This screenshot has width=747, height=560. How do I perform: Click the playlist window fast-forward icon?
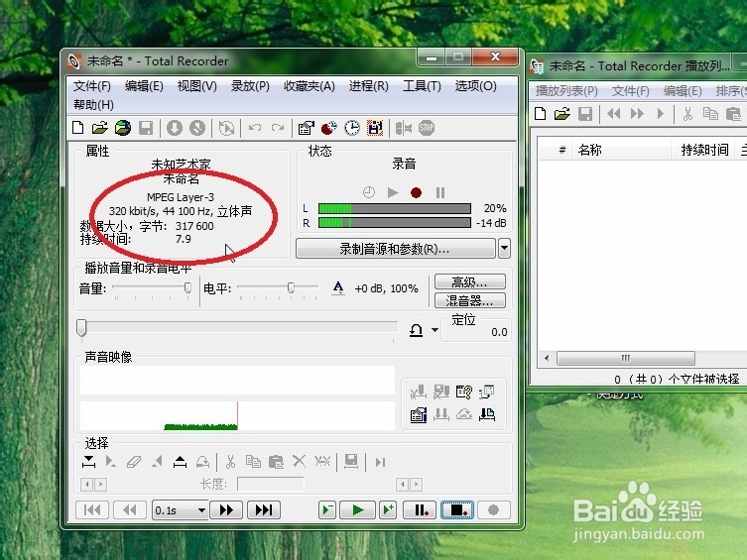pyautogui.click(x=637, y=114)
